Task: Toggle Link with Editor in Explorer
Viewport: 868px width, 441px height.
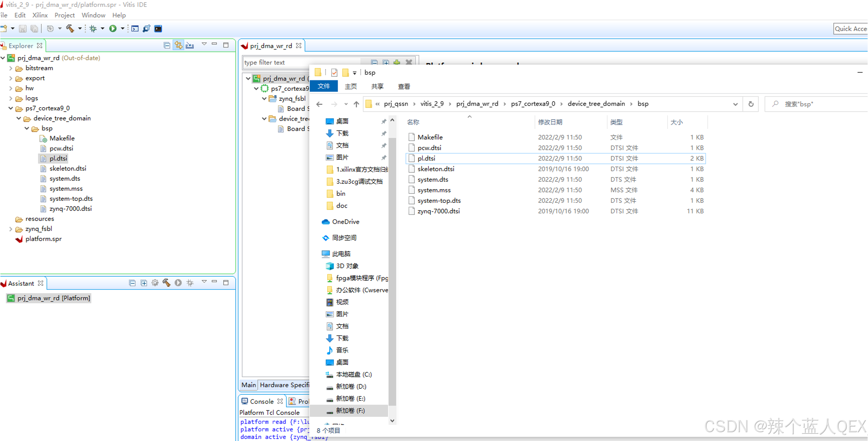Action: (x=178, y=45)
